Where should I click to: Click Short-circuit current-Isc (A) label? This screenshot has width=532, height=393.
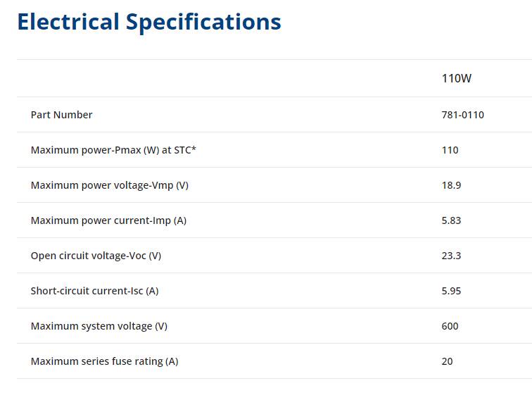tap(95, 291)
